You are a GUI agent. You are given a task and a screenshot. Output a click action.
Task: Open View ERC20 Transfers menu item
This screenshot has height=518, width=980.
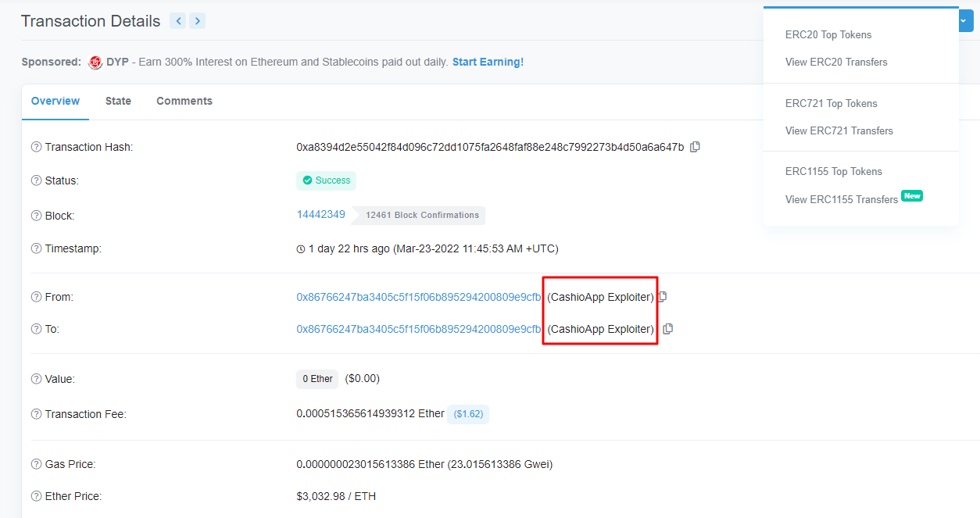point(836,62)
